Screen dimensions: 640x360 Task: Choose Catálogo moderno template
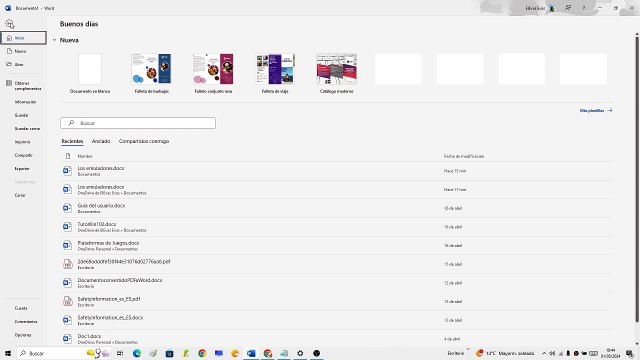click(336, 73)
